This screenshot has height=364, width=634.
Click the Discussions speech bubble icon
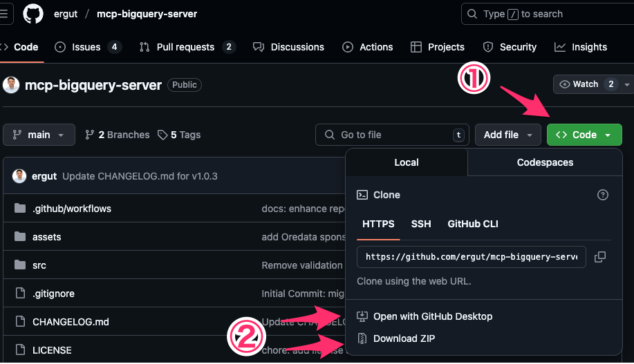click(259, 47)
